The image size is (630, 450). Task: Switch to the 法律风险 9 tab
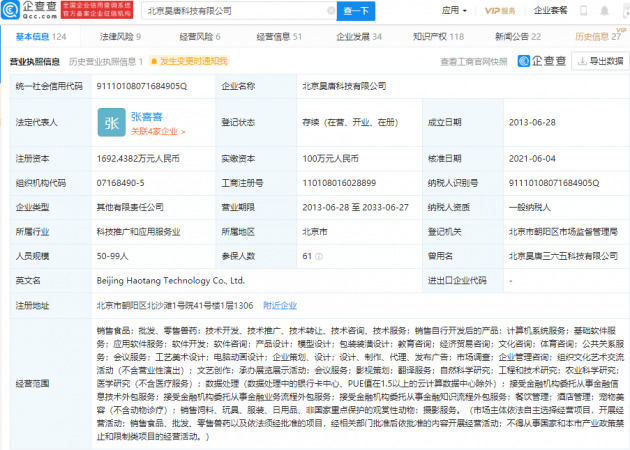tap(120, 37)
